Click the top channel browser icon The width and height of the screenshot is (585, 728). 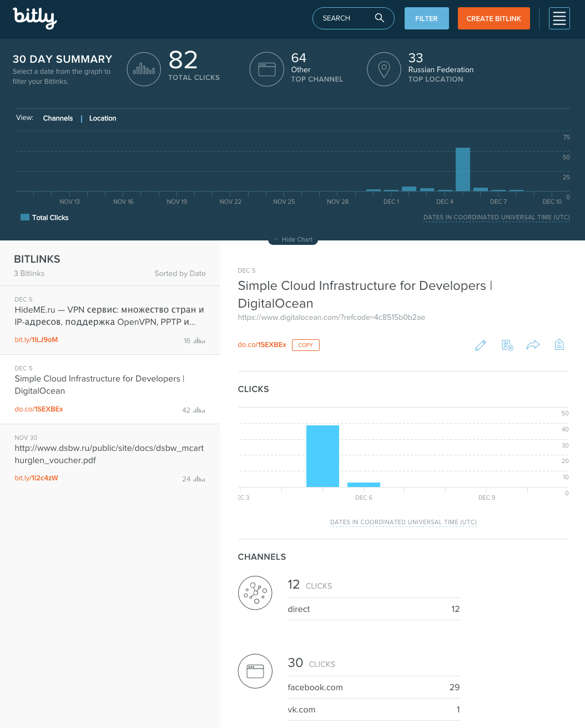[x=267, y=69]
